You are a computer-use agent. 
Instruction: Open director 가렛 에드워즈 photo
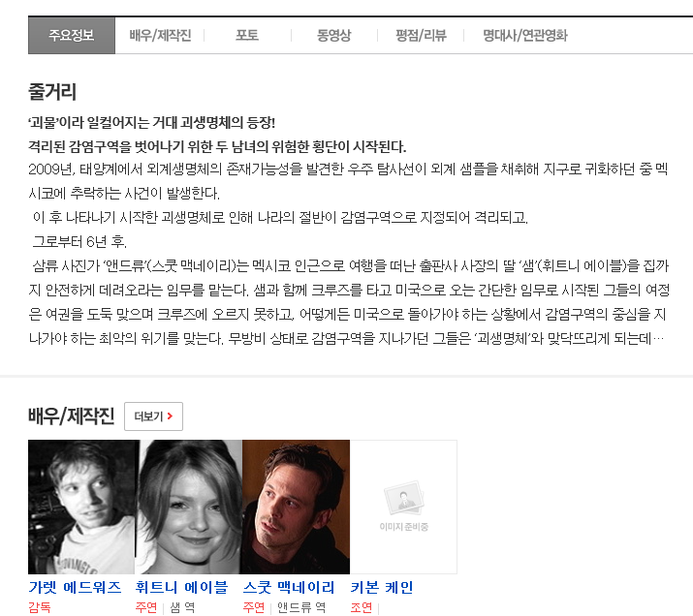coord(81,507)
